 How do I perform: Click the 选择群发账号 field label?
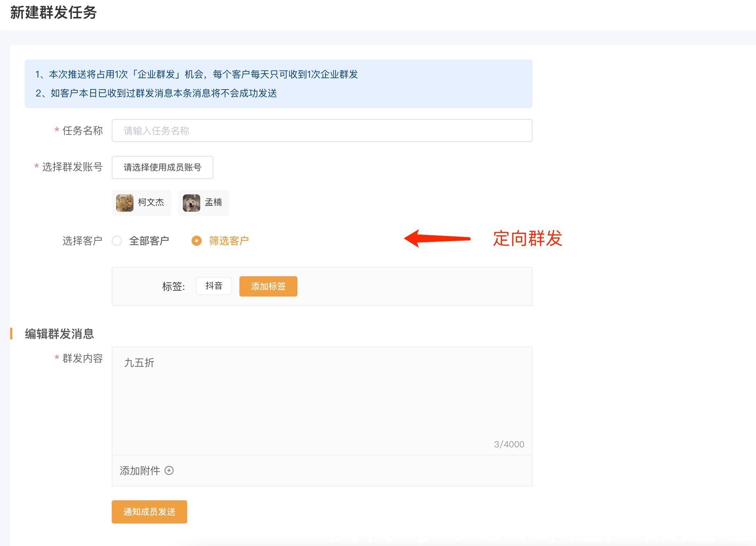pos(72,167)
